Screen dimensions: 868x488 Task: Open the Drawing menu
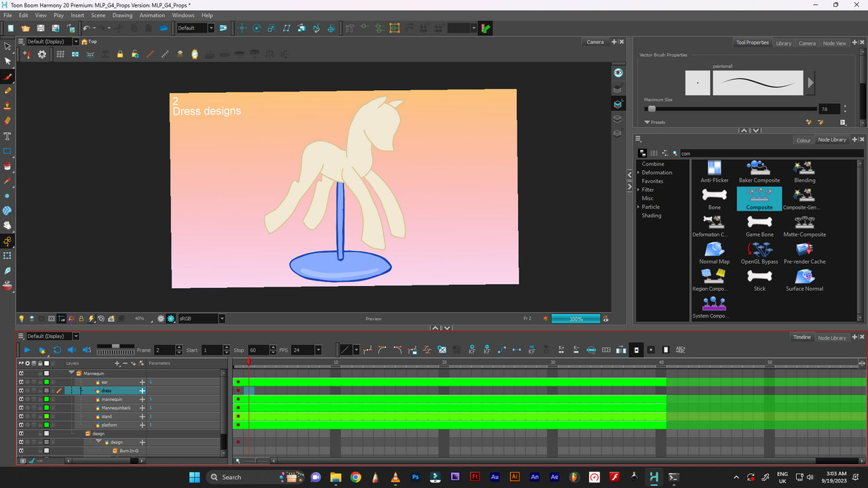(x=122, y=15)
